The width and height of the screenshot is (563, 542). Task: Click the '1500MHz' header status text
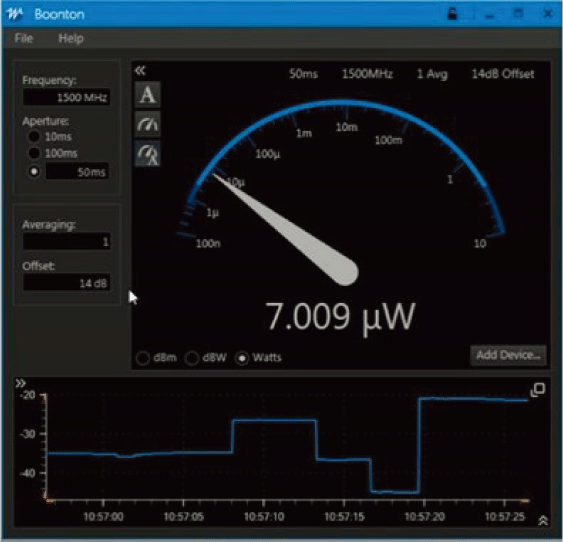[x=367, y=74]
